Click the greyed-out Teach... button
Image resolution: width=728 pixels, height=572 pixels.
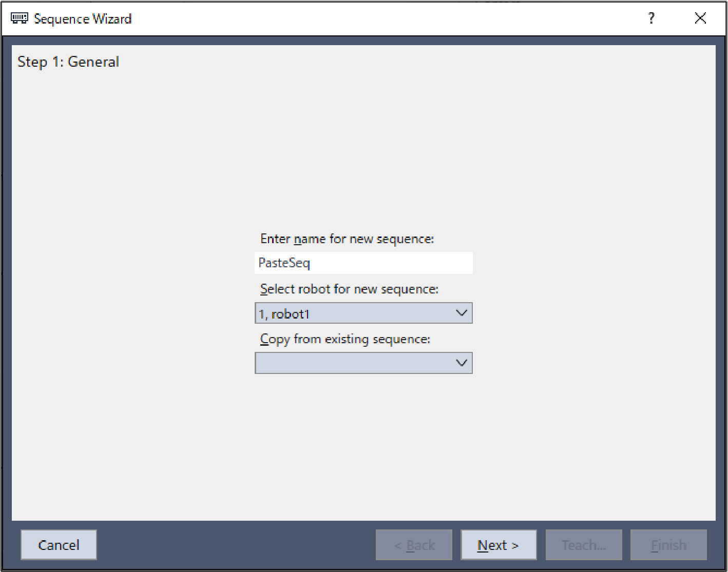[584, 545]
